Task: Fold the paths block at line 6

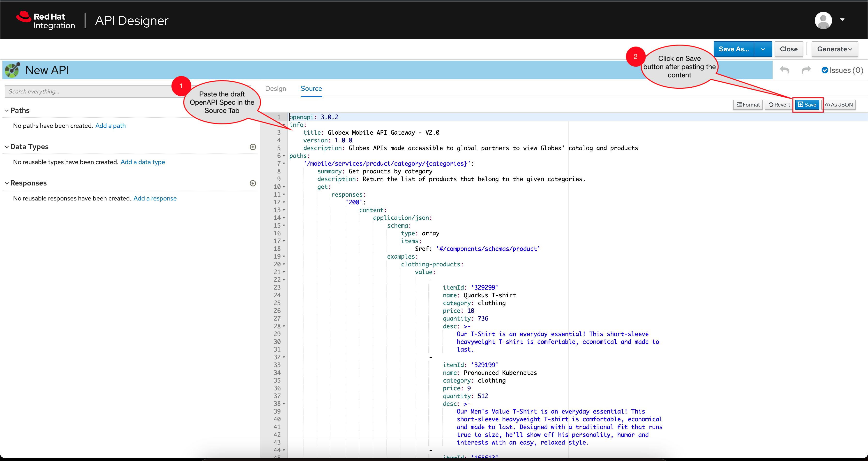Action: click(284, 156)
